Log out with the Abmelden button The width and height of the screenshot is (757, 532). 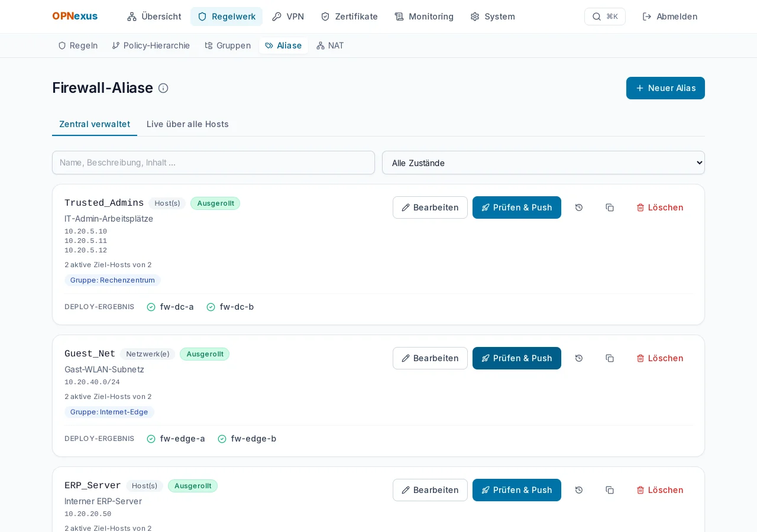(670, 17)
